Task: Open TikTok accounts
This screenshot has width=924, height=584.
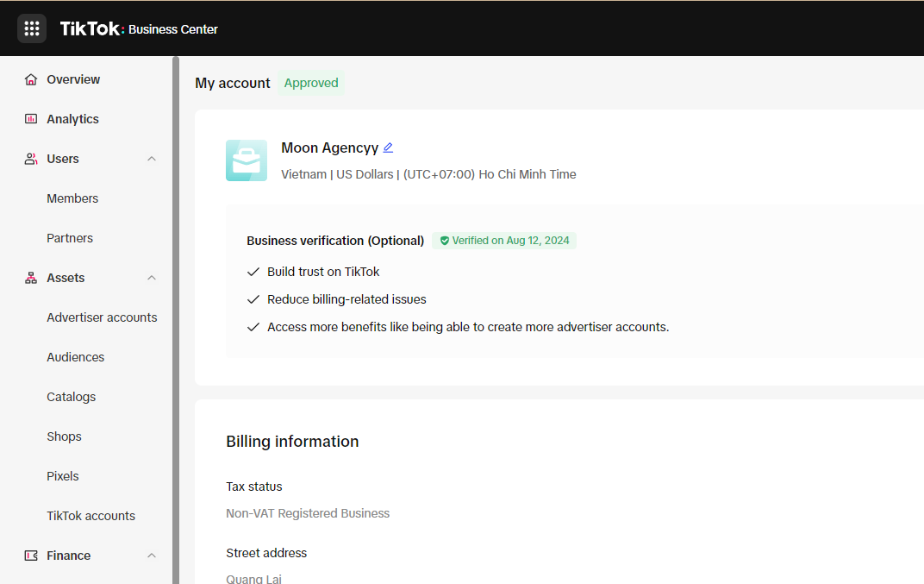Action: point(91,516)
